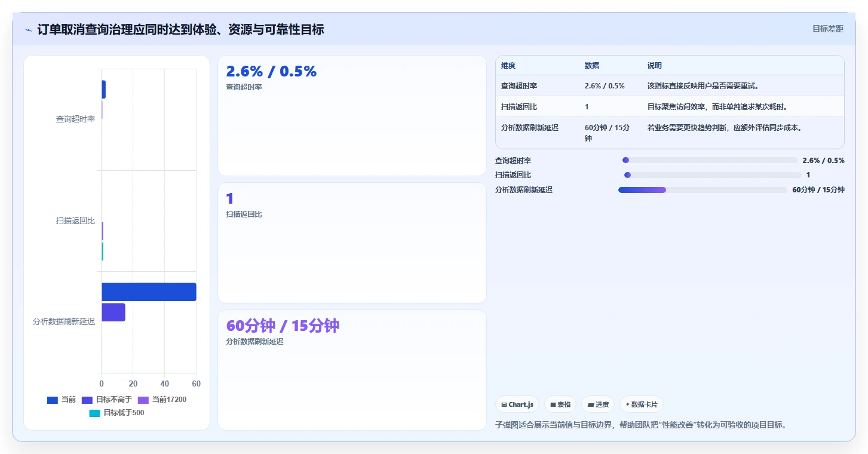Click the 60分钟 / 15分钟 value beside the progress bar

click(x=818, y=190)
